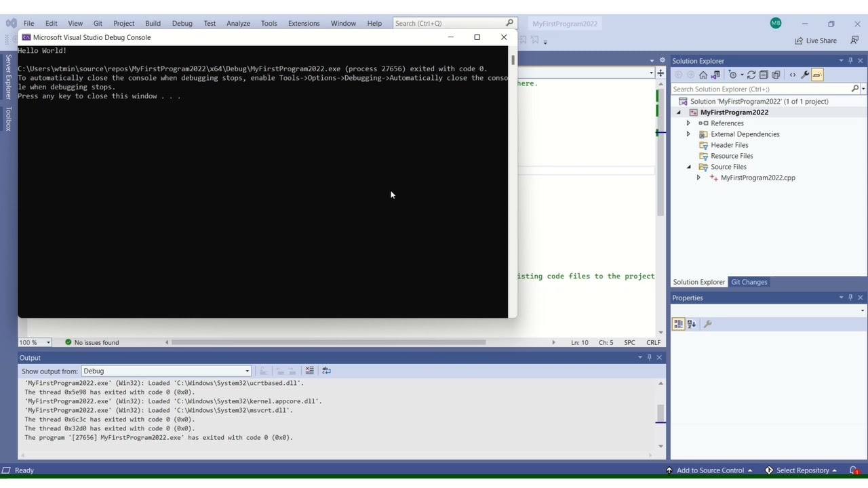Open the Git menu

pyautogui.click(x=98, y=23)
